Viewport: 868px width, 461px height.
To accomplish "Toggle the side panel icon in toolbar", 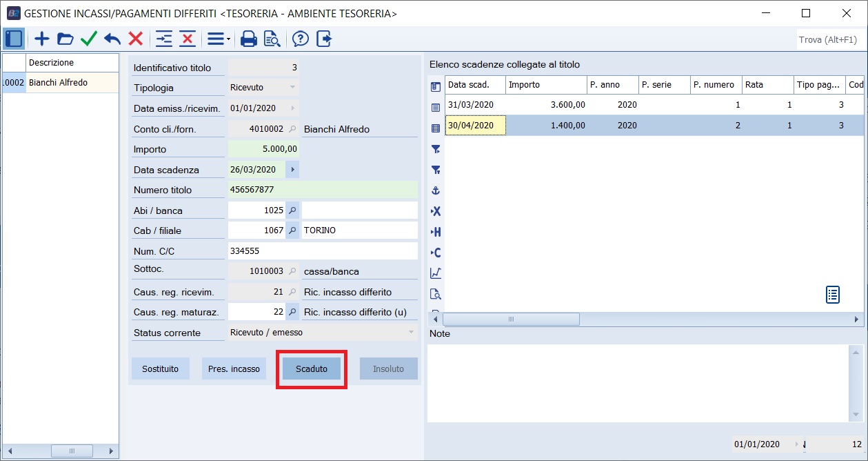I will pyautogui.click(x=14, y=39).
